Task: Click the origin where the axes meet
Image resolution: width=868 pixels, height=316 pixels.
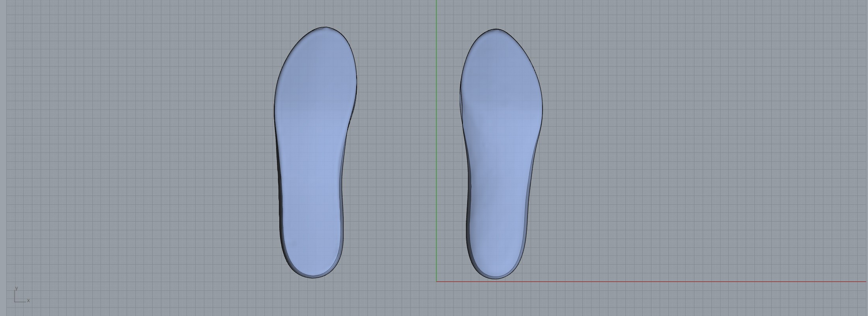Action: (436, 282)
